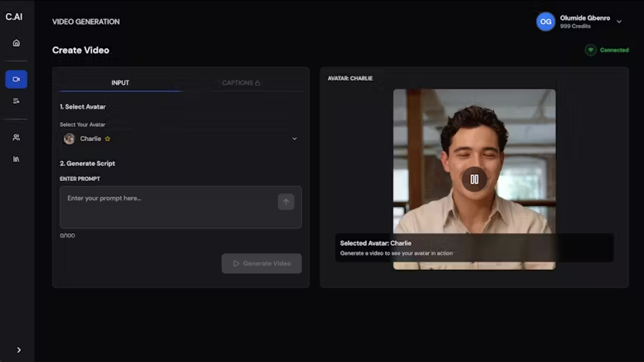Click the OG user avatar badge

click(546, 22)
